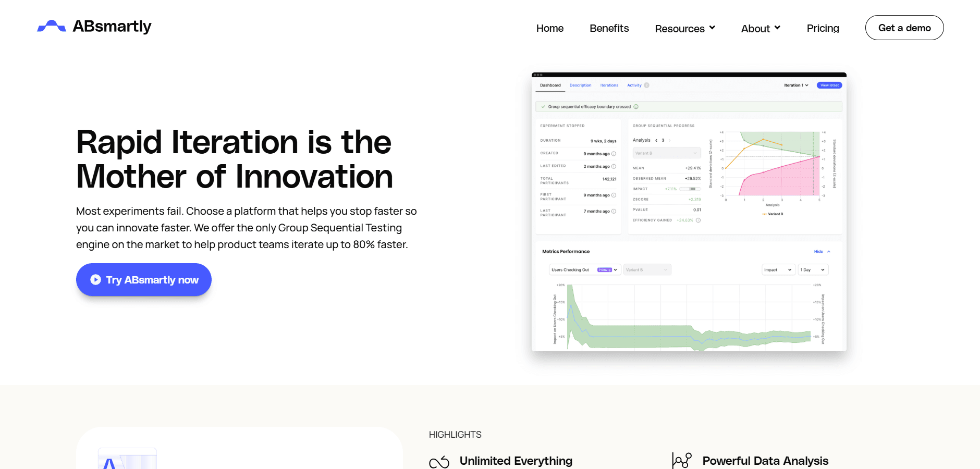The height and width of the screenshot is (469, 980).
Task: Click the info icon next to boundary crossed message
Action: point(636,107)
